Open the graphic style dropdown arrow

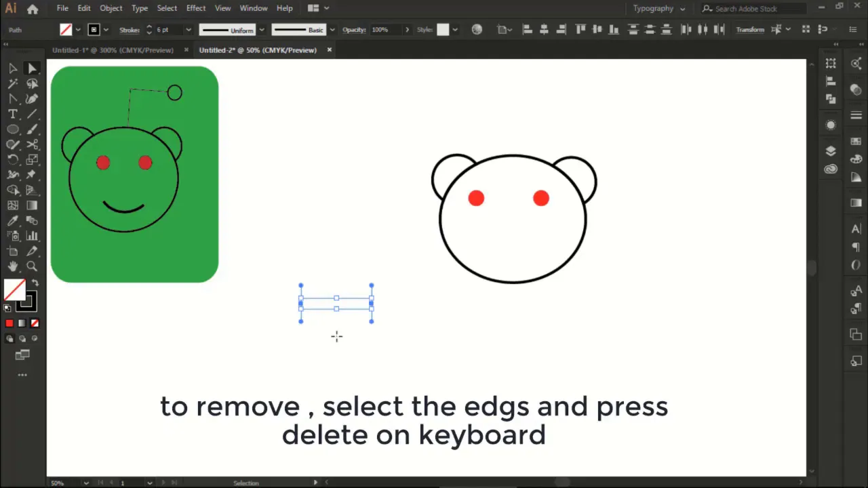click(455, 30)
